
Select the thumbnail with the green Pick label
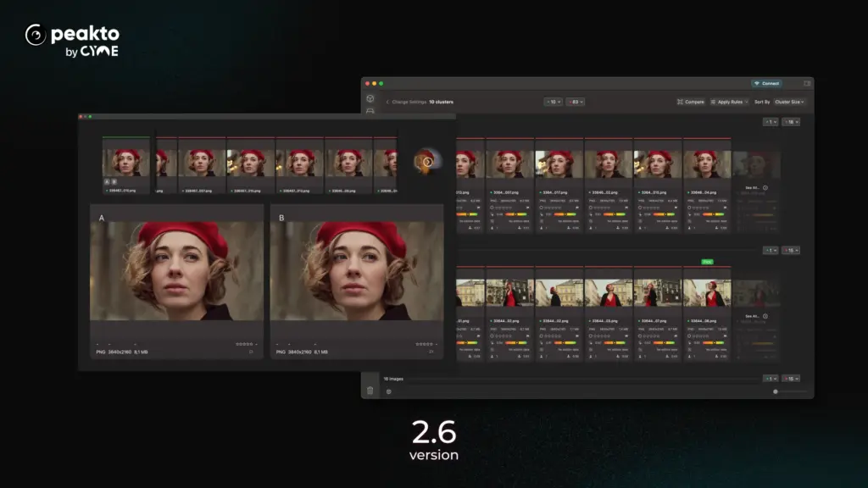[708, 292]
